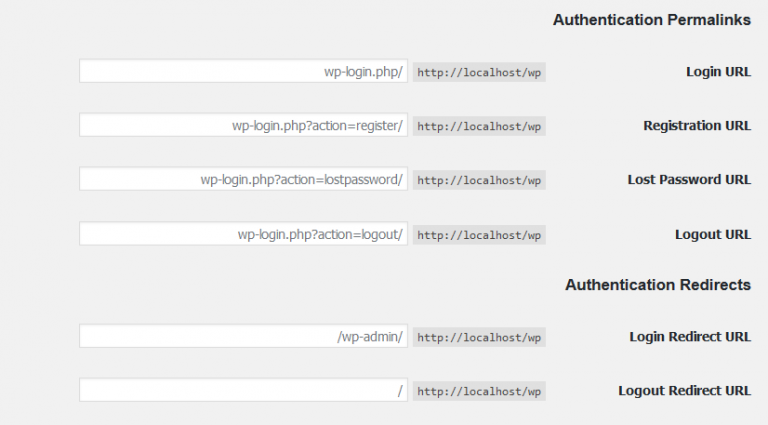Click the localhost prefix beside Login URL

[479, 72]
